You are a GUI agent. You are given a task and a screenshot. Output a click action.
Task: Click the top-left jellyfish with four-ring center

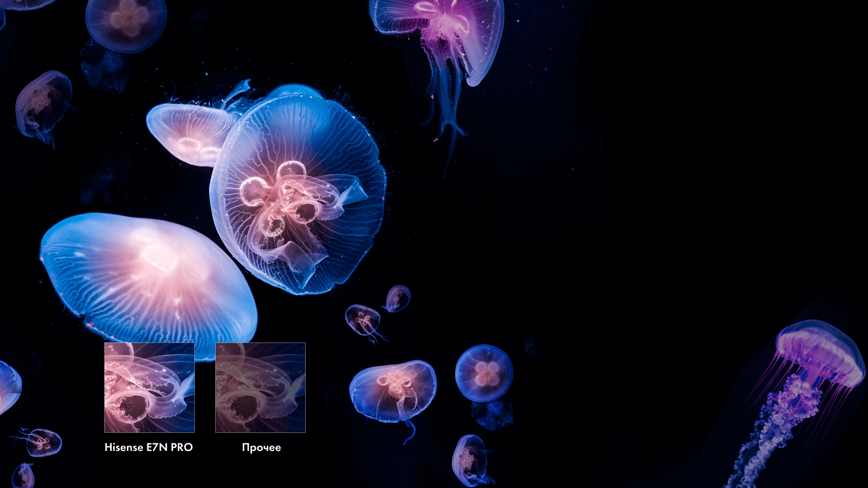126,23
